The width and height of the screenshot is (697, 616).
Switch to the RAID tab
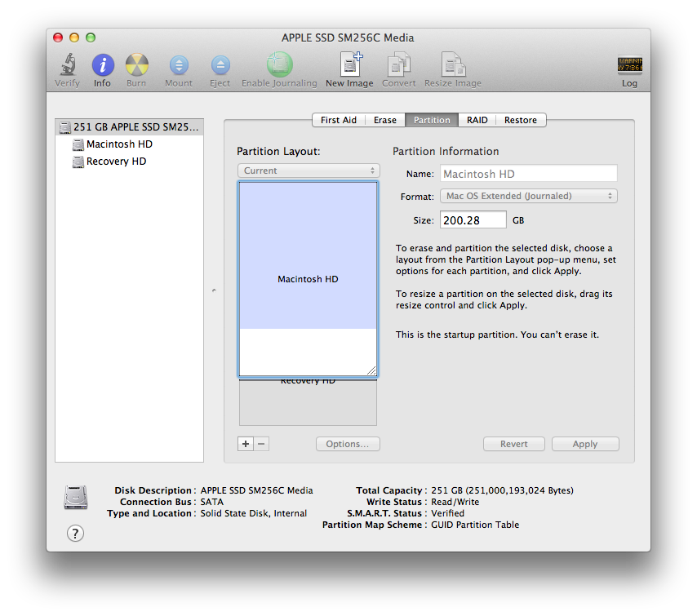coord(477,120)
